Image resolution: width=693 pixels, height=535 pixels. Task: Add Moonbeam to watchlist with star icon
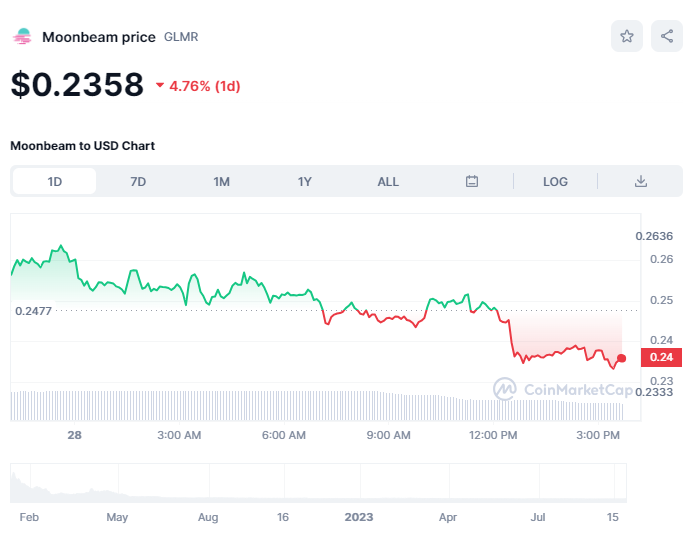(x=627, y=36)
